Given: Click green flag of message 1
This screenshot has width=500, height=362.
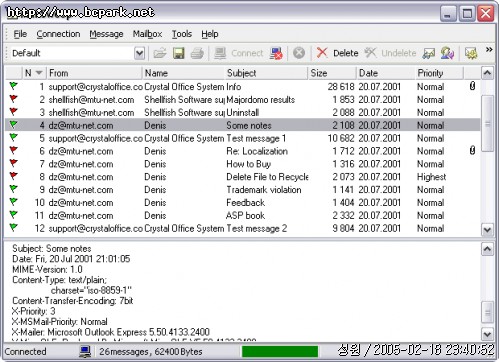Looking at the screenshot, I should 13,86.
